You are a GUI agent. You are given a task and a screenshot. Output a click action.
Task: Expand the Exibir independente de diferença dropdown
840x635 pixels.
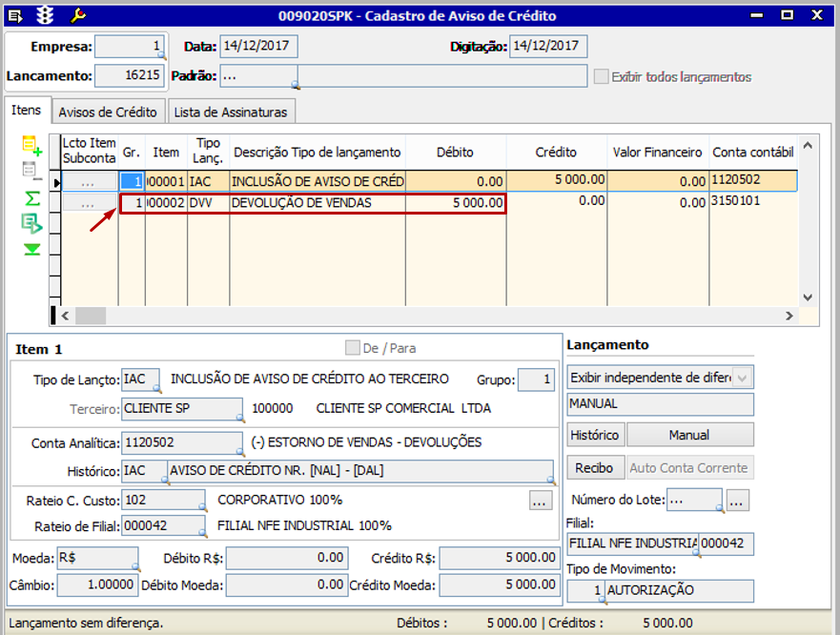pyautogui.click(x=742, y=378)
